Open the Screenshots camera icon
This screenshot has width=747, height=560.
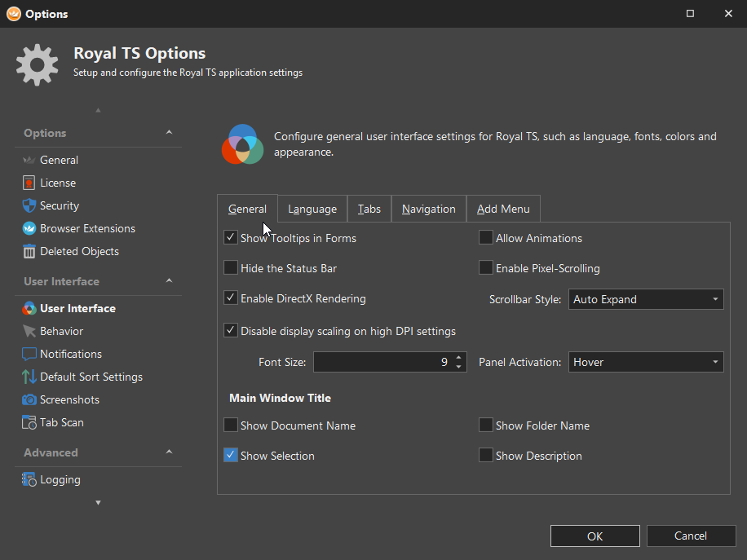coord(29,400)
